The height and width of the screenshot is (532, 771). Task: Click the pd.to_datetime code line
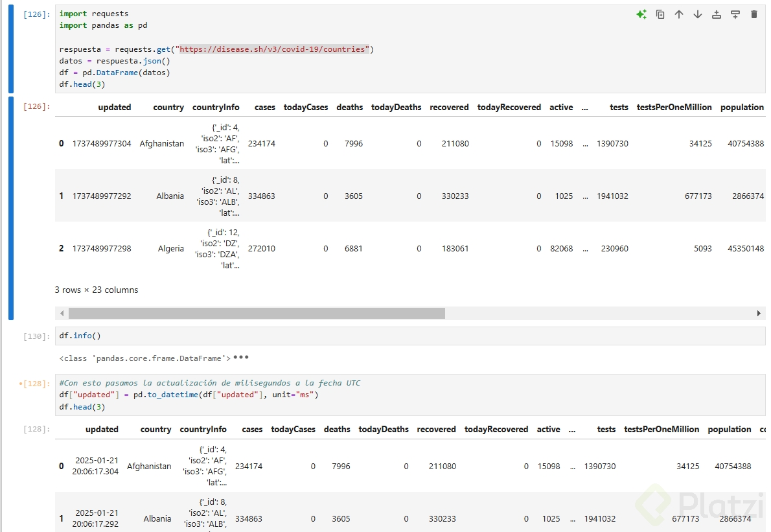(x=189, y=395)
